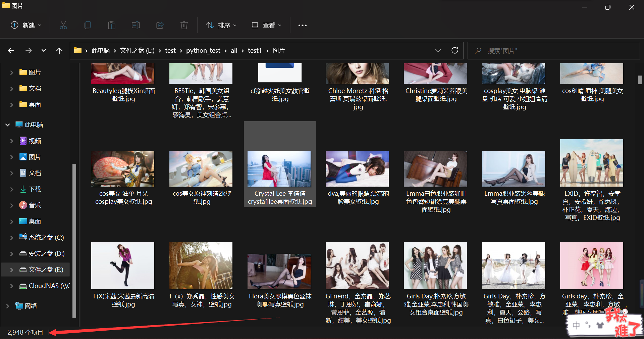The image size is (644, 339).
Task: Open the See more toolbar menu
Action: click(302, 25)
